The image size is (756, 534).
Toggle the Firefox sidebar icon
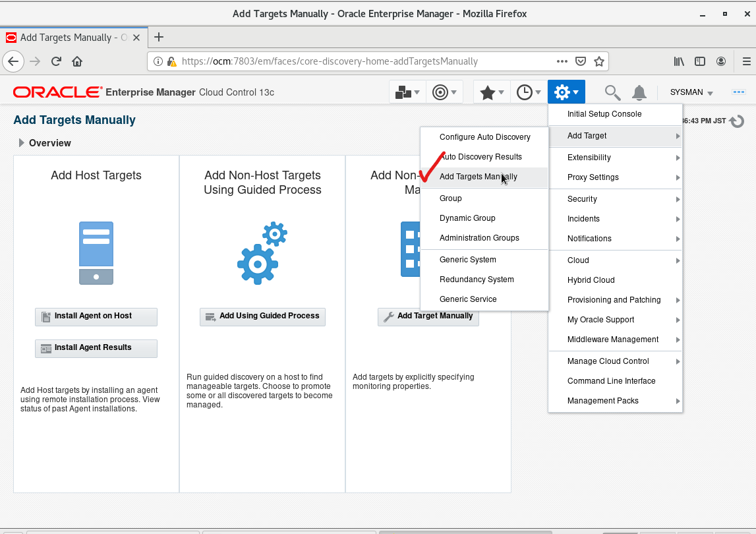point(699,61)
